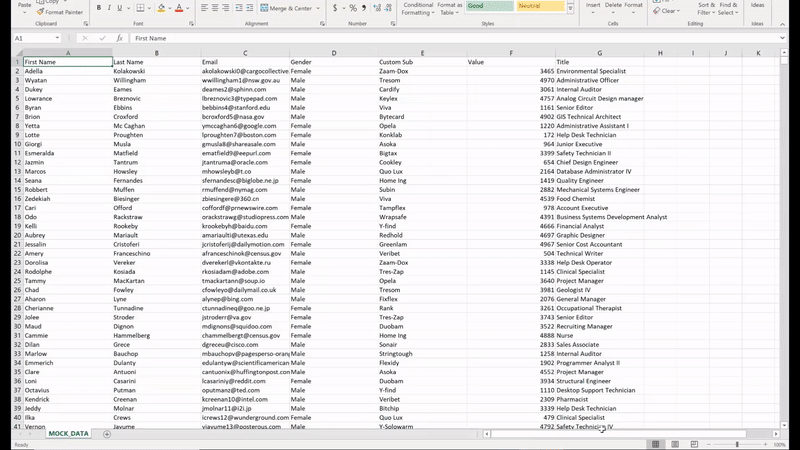Click the vertical scrollbar down arrow
The image size is (800, 450).
[x=784, y=425]
